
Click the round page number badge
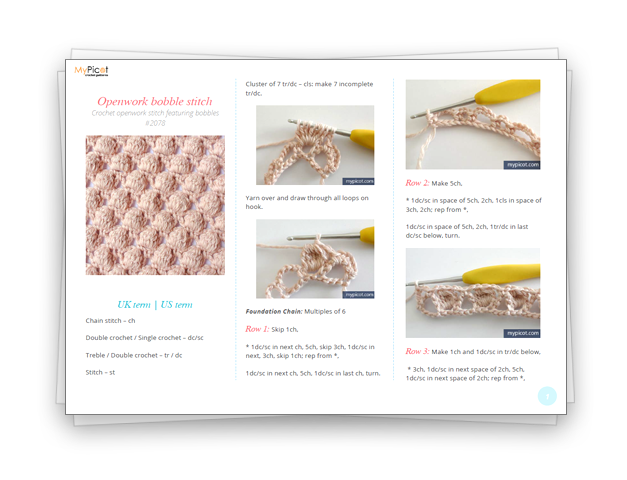pos(547,396)
